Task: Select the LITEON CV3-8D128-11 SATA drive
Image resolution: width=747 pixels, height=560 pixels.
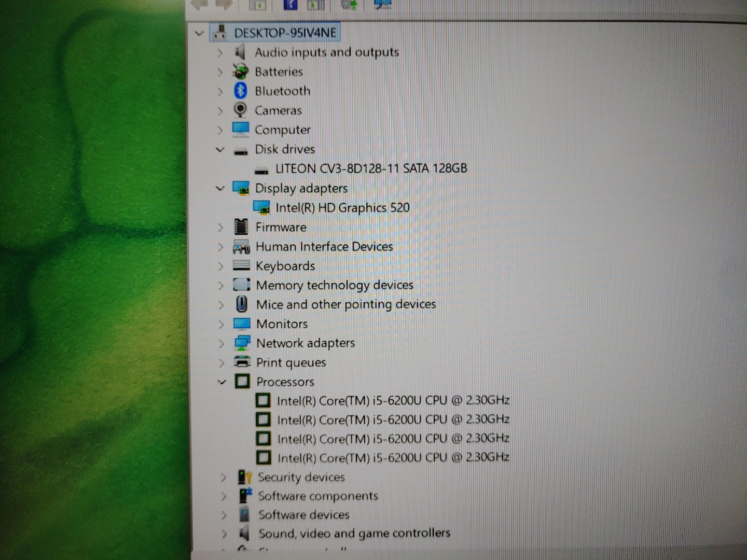Action: (x=371, y=169)
